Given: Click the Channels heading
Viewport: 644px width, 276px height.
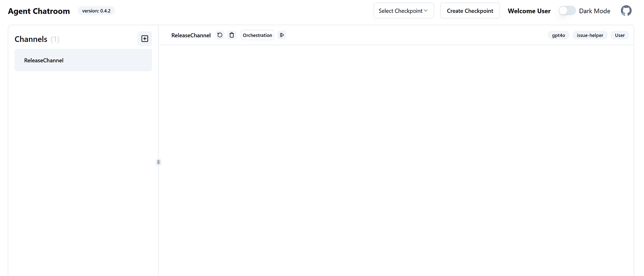Looking at the screenshot, I should 31,39.
